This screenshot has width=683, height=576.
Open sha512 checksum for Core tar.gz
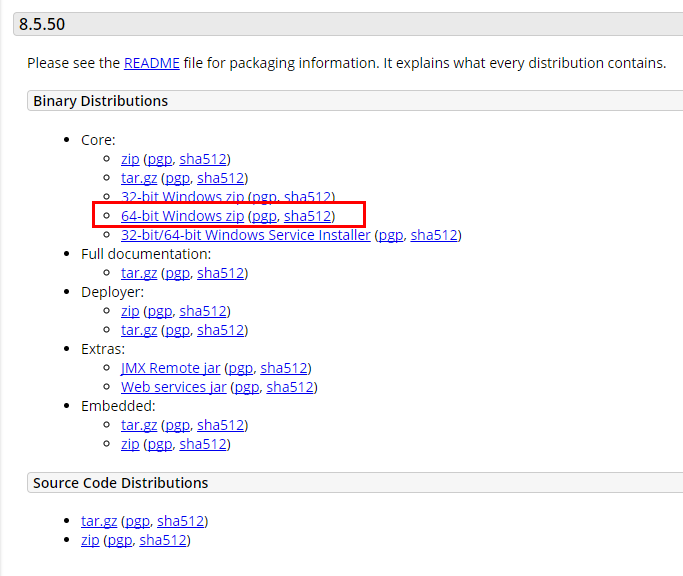(x=221, y=178)
